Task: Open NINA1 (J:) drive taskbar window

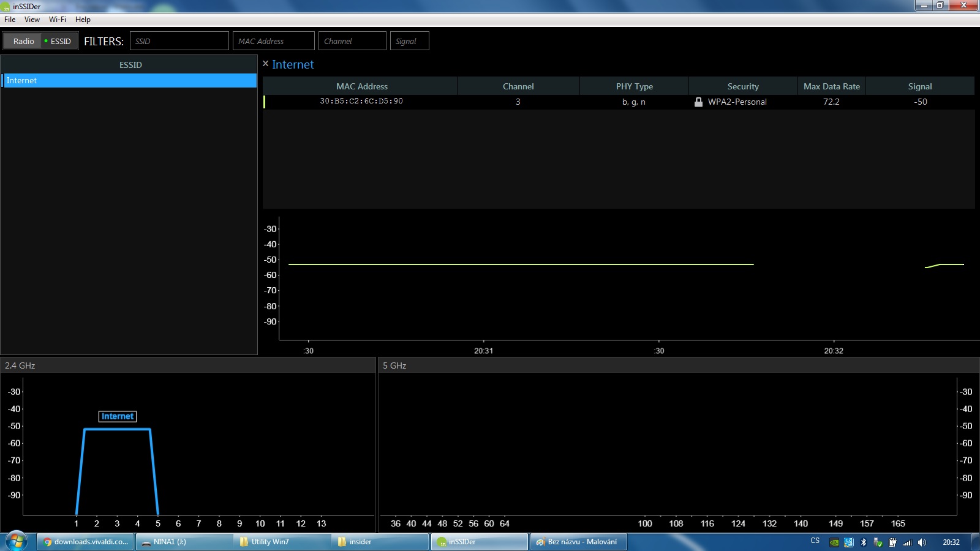Action: (184, 542)
